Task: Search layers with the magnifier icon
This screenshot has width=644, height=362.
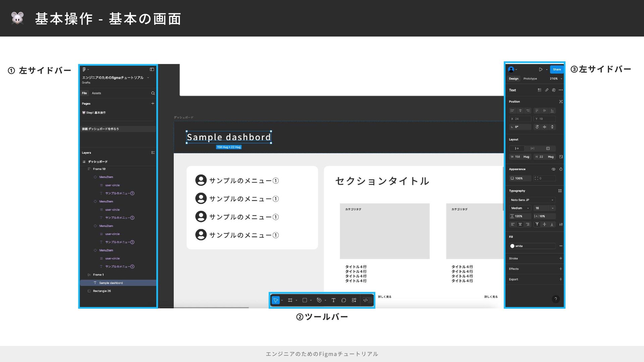Action: click(x=153, y=93)
